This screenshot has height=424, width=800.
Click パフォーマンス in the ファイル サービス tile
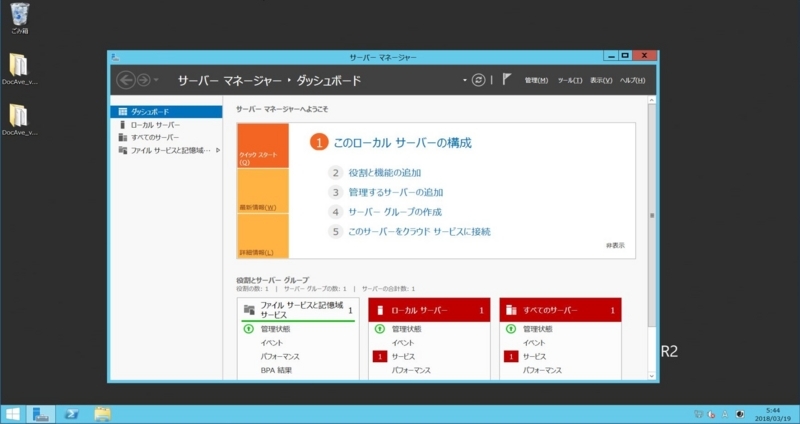coord(279,357)
